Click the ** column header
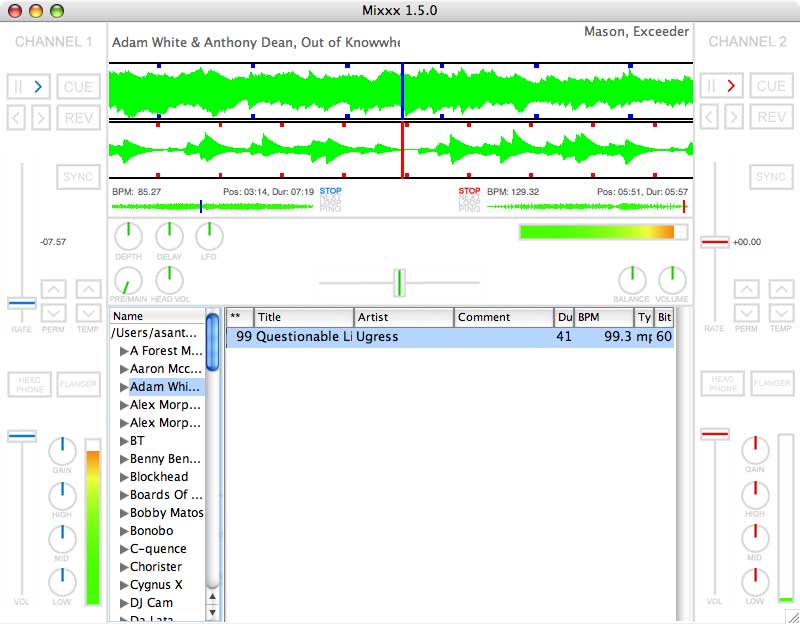The height and width of the screenshot is (624, 800). tap(240, 317)
